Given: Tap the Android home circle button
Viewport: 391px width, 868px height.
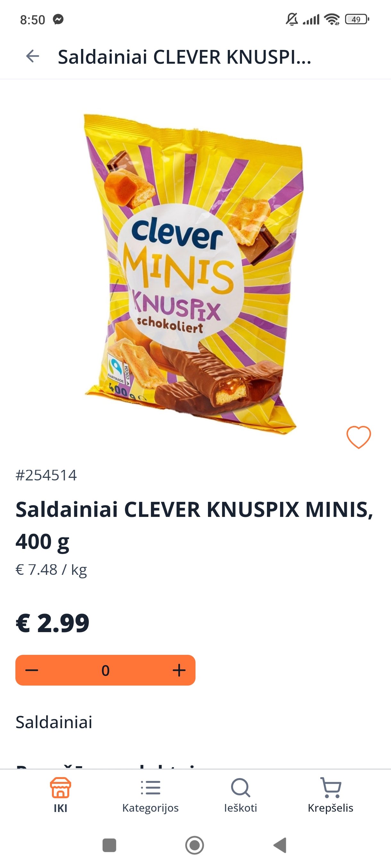Looking at the screenshot, I should [195, 845].
